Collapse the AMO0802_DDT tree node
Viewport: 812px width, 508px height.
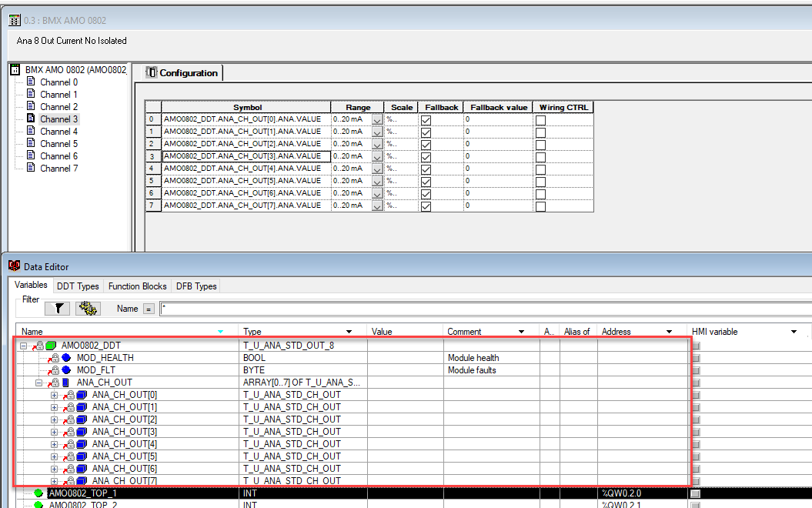23,346
